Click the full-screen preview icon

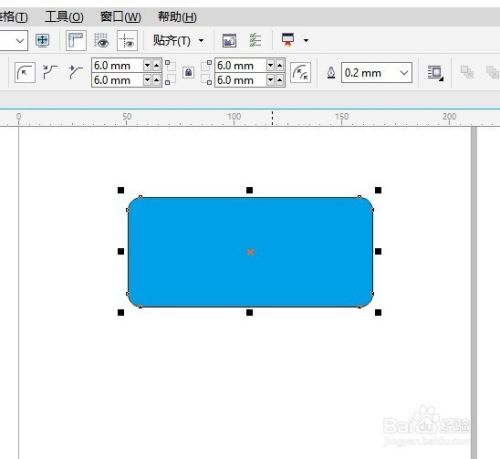42,40
